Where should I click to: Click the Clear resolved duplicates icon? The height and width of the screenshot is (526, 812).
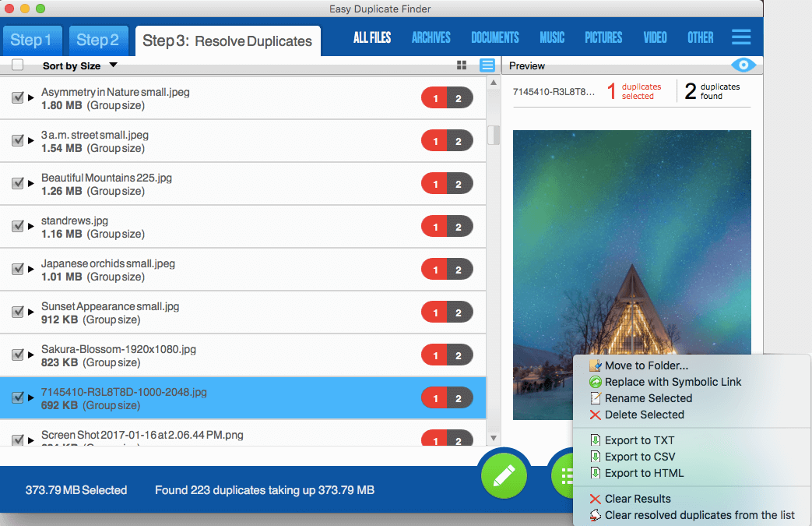click(596, 515)
